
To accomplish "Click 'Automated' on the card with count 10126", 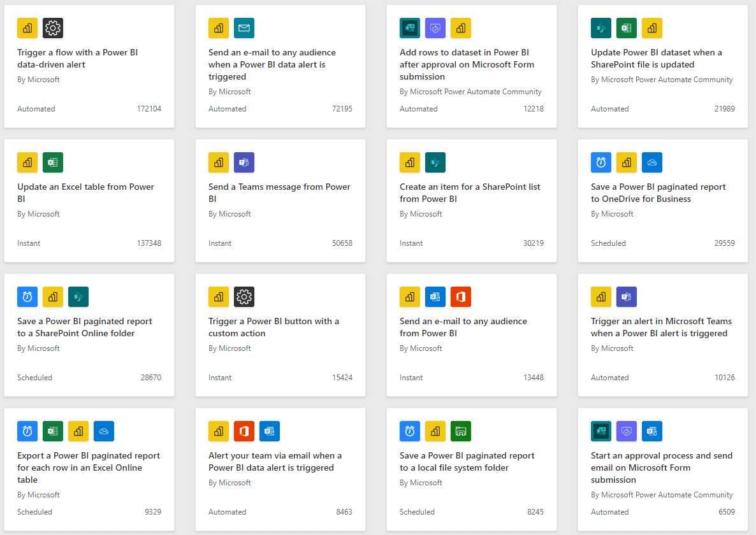I will click(x=610, y=378).
